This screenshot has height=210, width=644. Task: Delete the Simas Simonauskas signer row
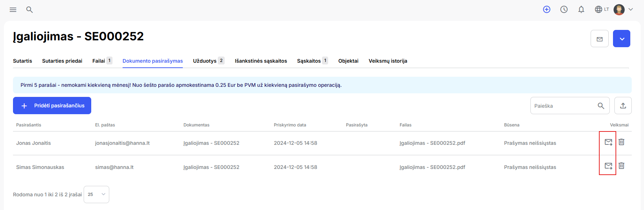(621, 166)
